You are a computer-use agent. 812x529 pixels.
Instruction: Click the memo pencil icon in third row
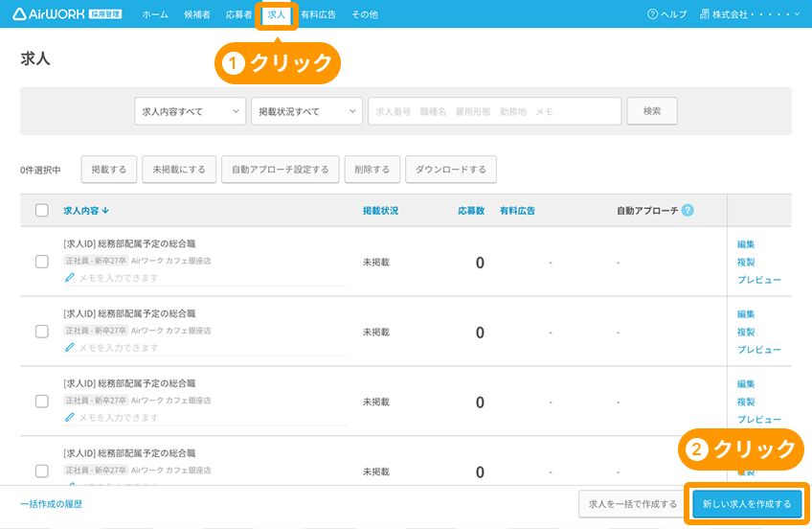(69, 417)
